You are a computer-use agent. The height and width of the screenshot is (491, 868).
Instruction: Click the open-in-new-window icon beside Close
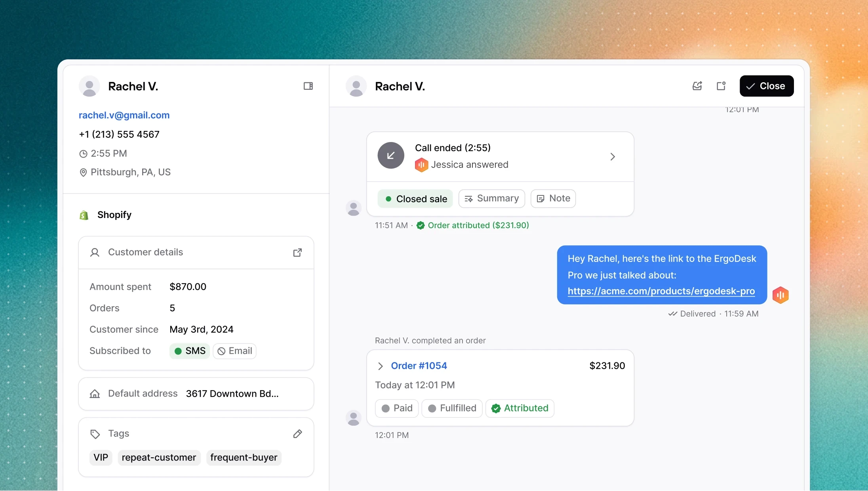721,86
